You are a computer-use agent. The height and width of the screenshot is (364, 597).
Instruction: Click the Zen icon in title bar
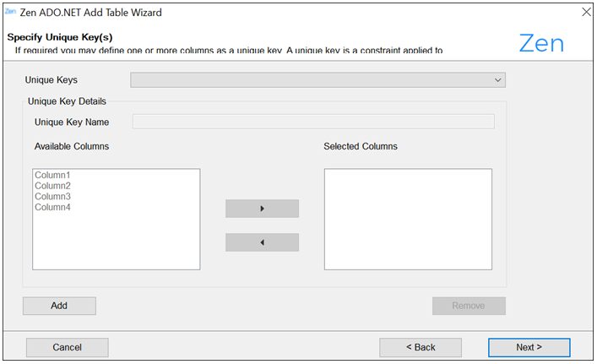(x=10, y=12)
